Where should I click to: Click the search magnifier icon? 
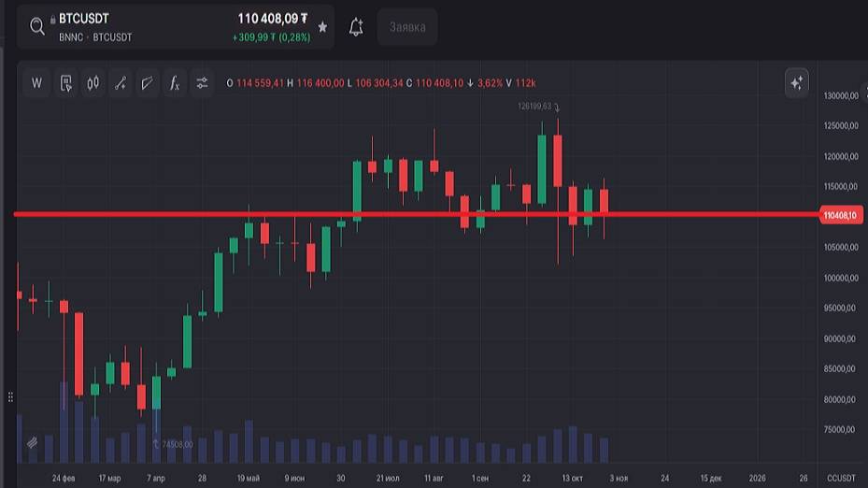point(37,27)
